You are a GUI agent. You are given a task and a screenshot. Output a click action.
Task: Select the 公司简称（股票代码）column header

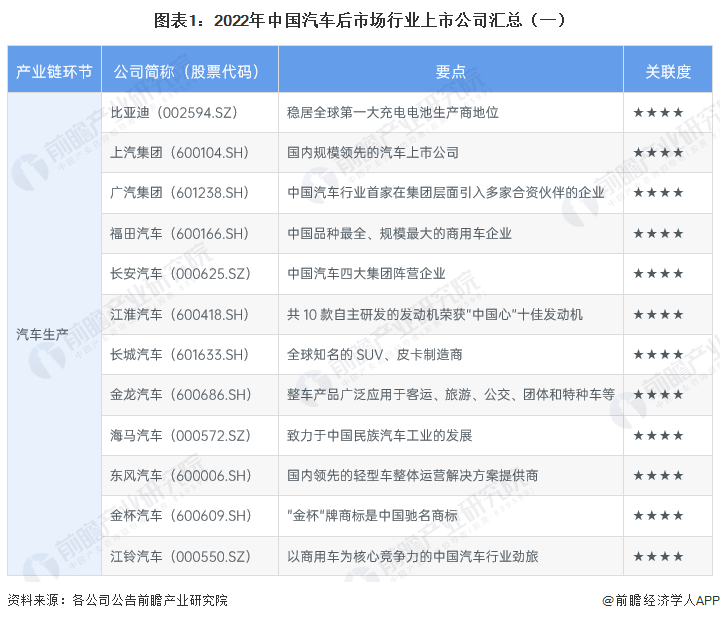(190, 69)
